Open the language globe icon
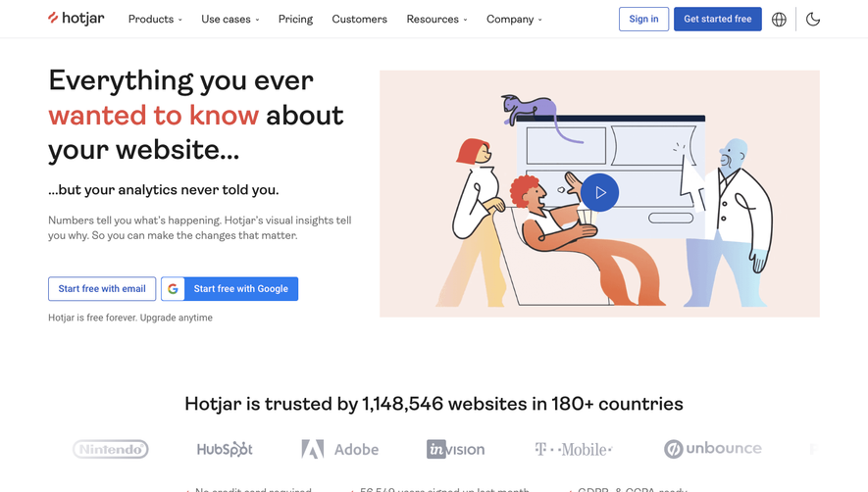Image resolution: width=868 pixels, height=492 pixels. pyautogui.click(x=779, y=20)
